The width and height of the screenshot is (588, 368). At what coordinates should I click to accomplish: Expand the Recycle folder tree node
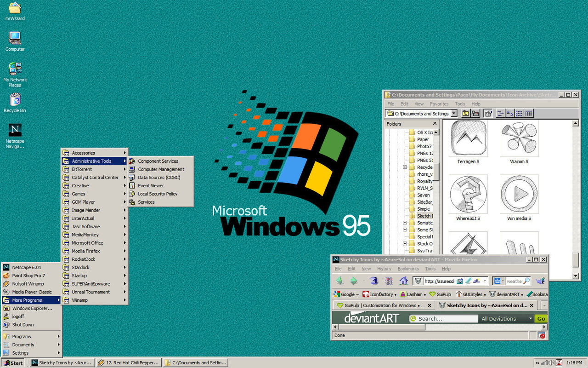(405, 167)
